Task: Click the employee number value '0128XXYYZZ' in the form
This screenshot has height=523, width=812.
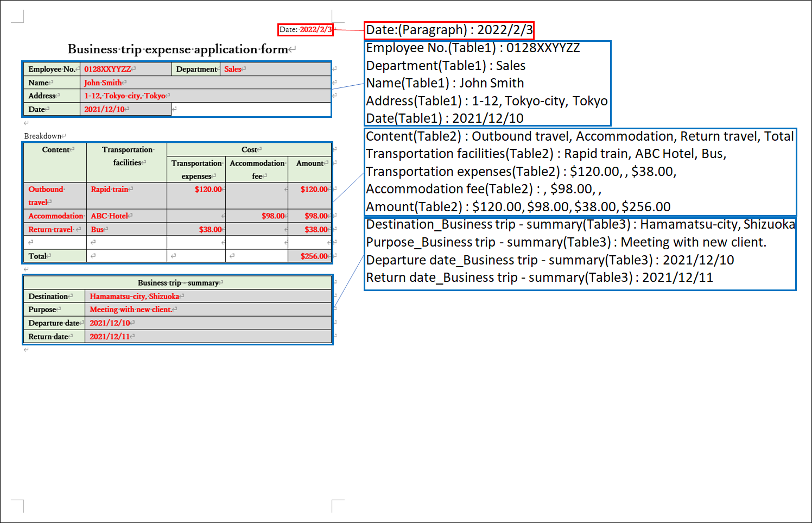Action: click(x=107, y=69)
